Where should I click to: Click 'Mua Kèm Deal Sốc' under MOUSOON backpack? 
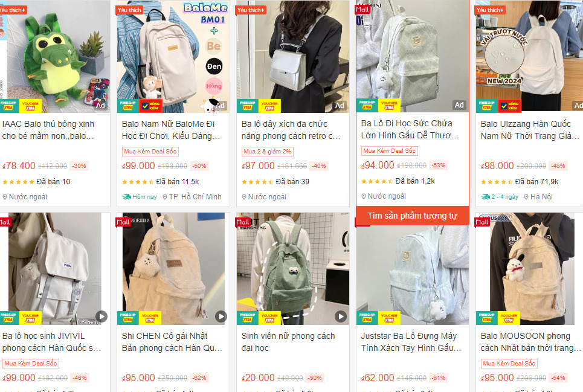[509, 364]
